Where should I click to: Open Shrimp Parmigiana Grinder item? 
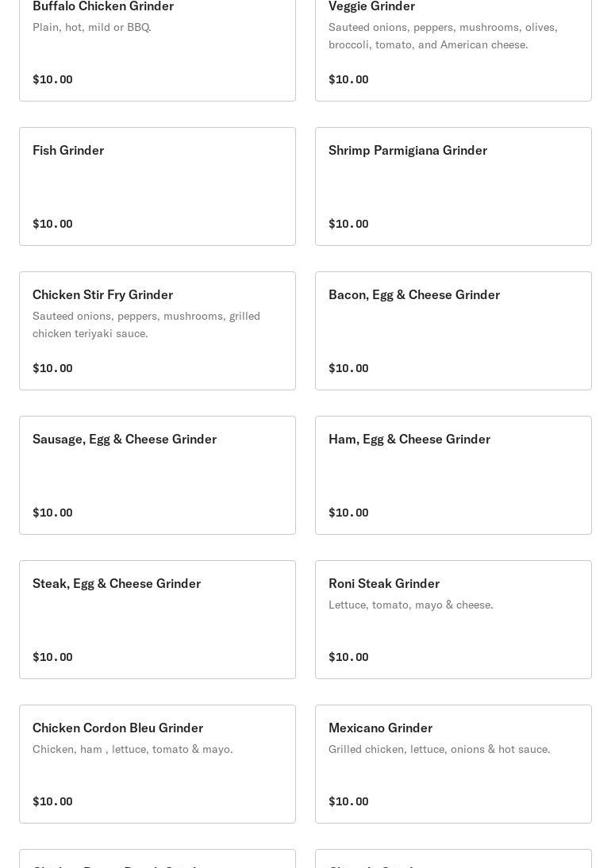(453, 186)
